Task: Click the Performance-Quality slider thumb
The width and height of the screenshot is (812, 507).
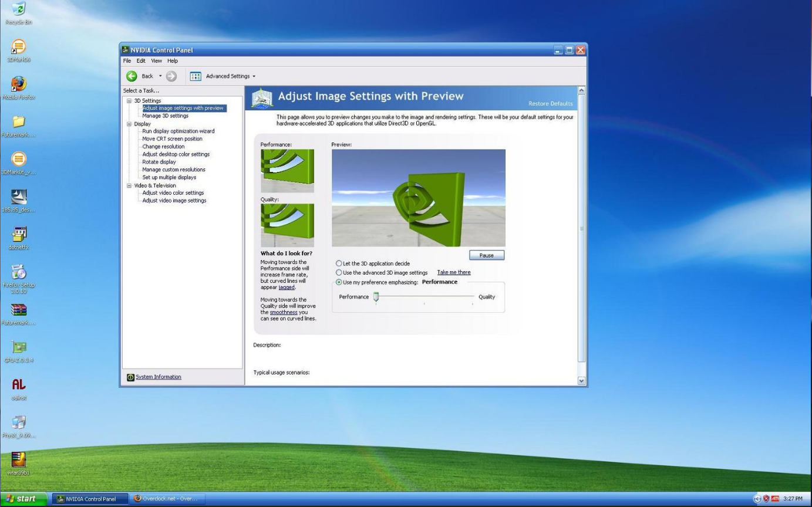Action: 376,297
